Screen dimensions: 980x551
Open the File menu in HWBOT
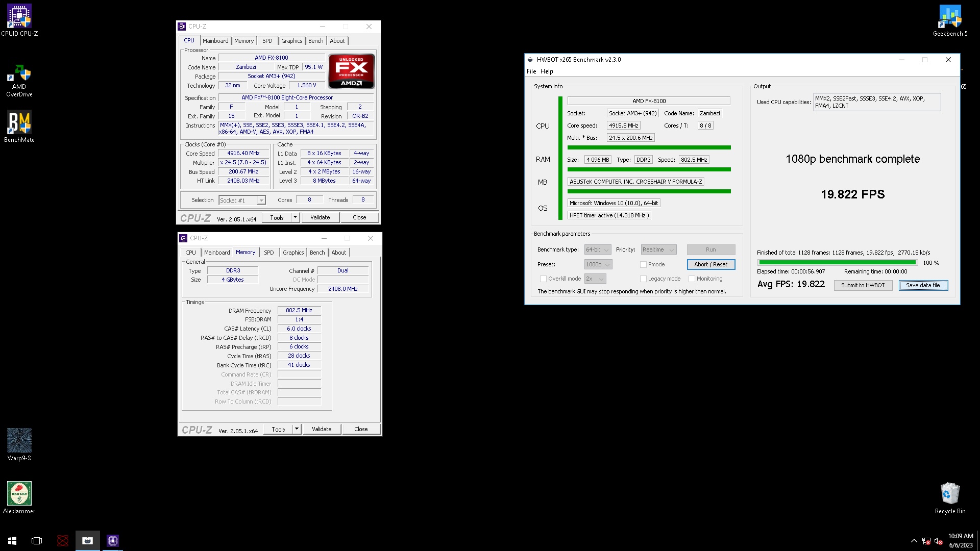pyautogui.click(x=531, y=71)
